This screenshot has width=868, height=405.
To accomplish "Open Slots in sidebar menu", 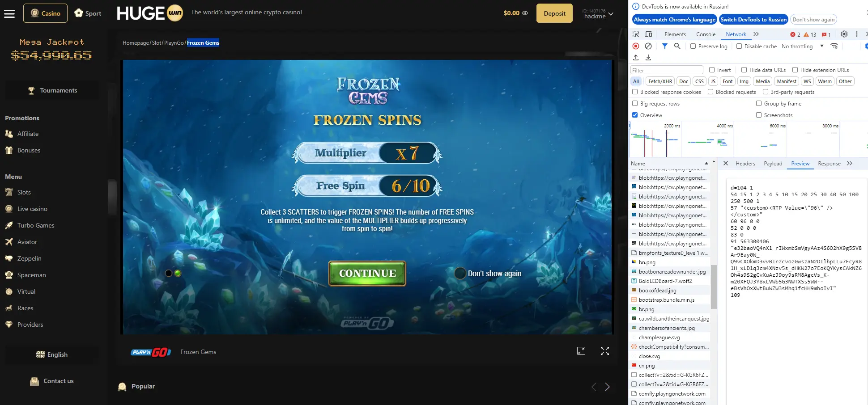I will point(24,192).
